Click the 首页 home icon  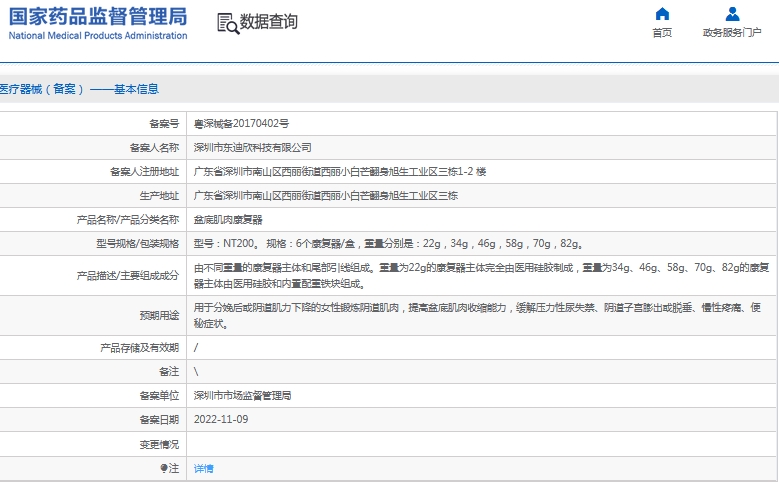point(662,13)
